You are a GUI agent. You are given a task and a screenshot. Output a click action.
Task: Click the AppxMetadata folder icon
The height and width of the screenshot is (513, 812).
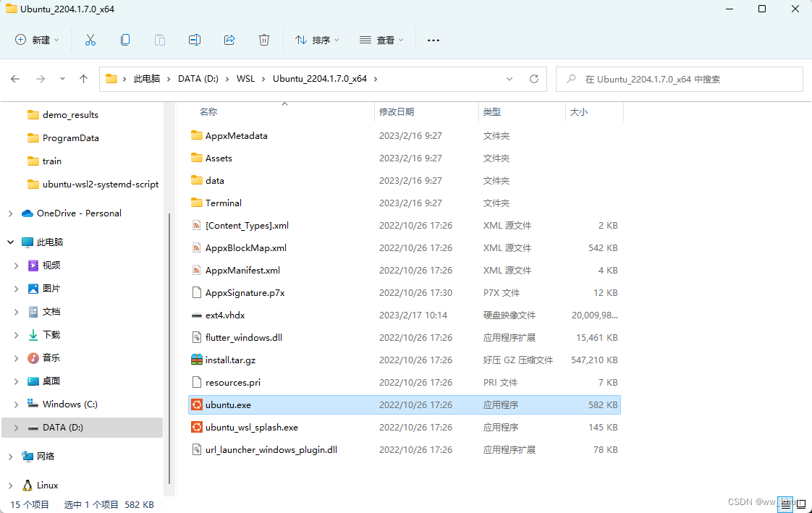pyautogui.click(x=197, y=135)
